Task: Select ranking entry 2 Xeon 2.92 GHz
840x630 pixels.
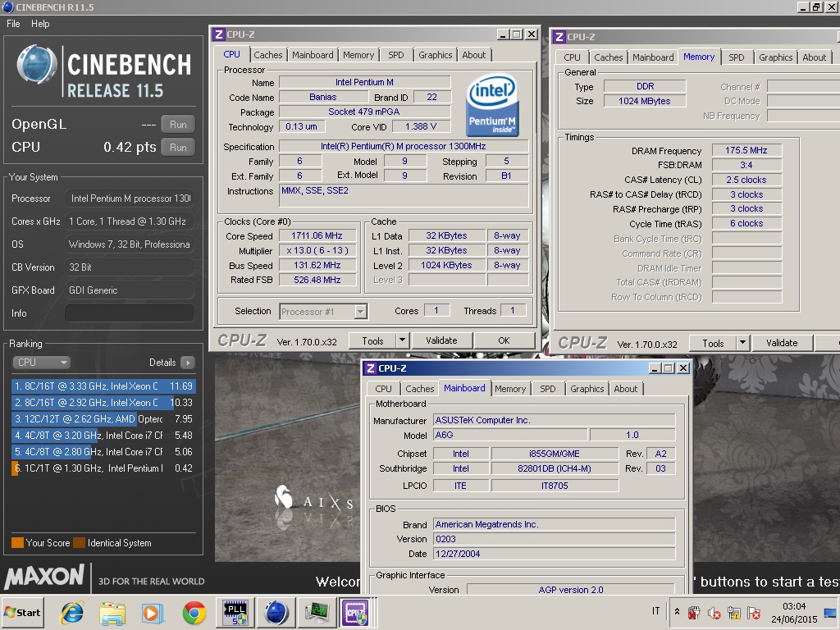Action: tap(103, 402)
